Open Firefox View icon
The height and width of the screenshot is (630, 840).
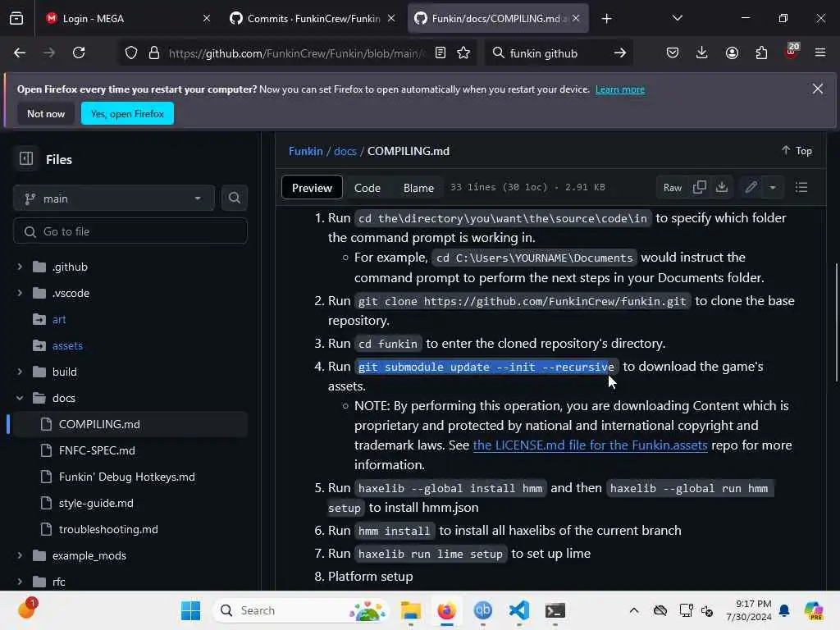point(16,19)
